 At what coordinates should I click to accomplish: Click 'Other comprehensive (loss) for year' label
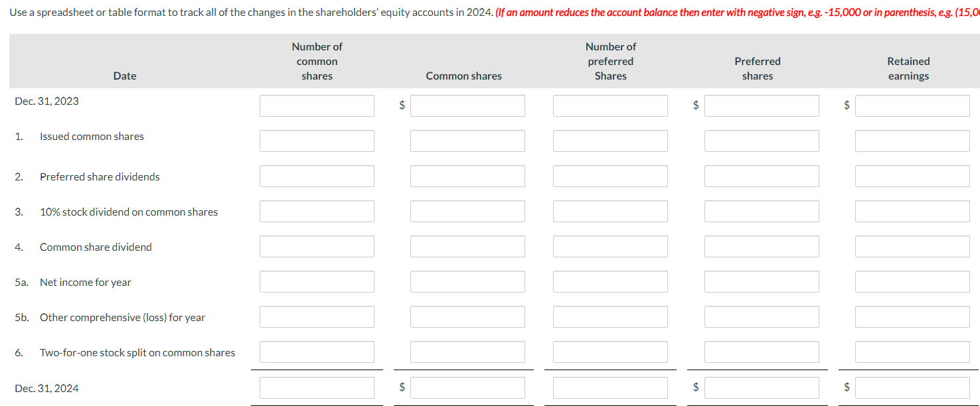(x=122, y=317)
